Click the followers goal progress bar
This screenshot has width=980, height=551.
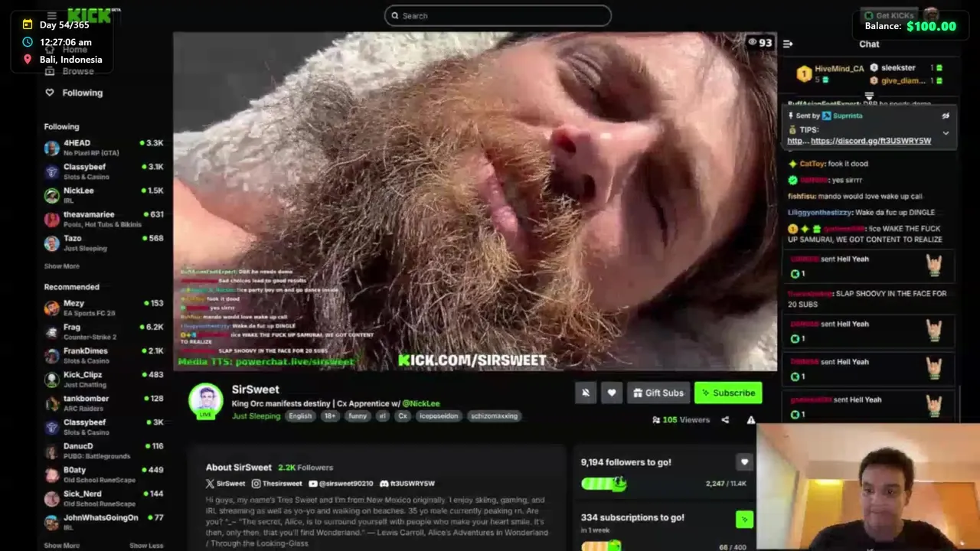pyautogui.click(x=604, y=484)
